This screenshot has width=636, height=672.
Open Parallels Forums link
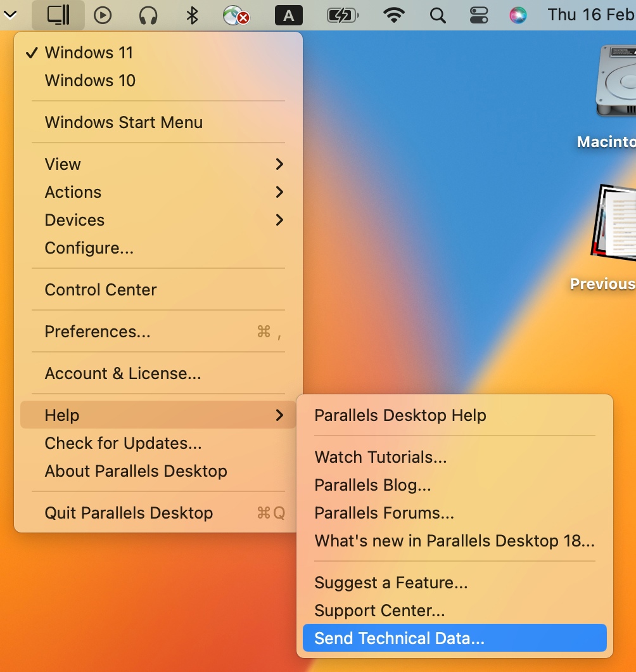(x=384, y=513)
